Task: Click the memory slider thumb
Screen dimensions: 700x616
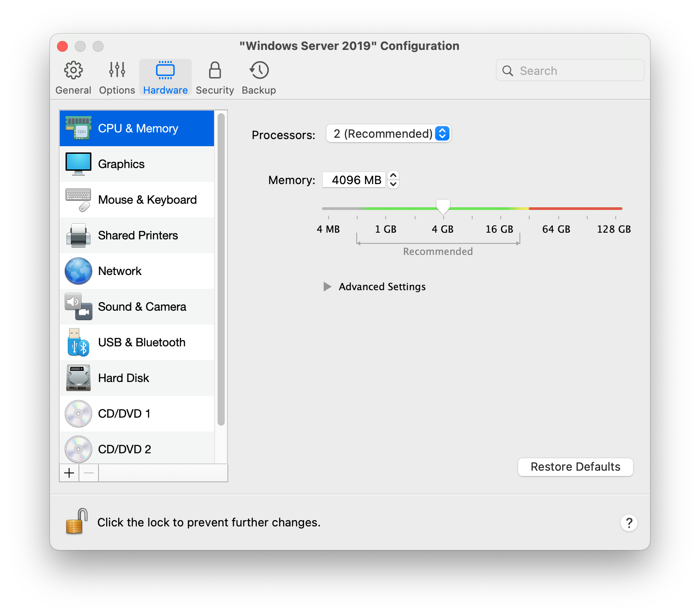Action: [x=443, y=207]
